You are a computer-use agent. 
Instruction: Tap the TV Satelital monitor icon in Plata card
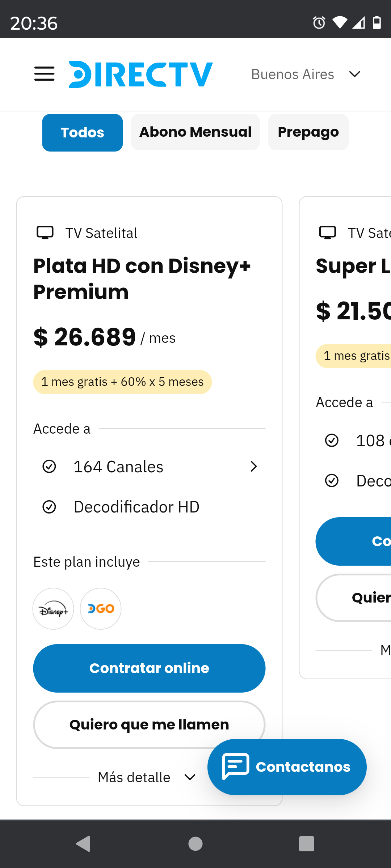coord(45,233)
